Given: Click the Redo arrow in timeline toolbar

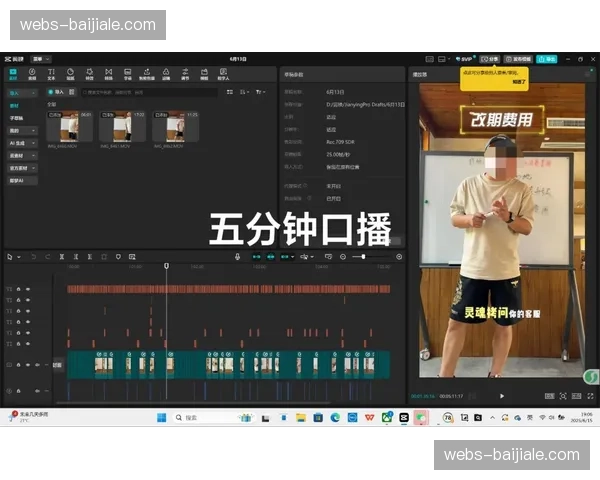Looking at the screenshot, I should point(47,257).
